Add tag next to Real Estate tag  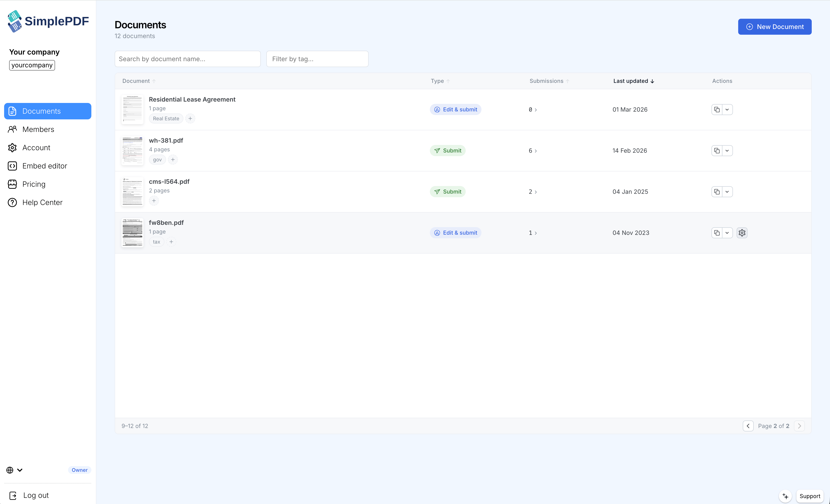click(x=190, y=118)
